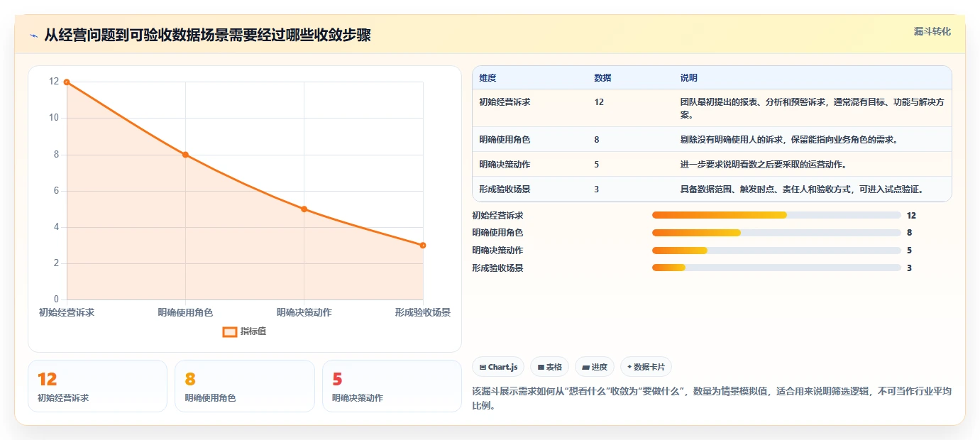Select the chart point valued 5 at 明确决策动作

pos(304,209)
